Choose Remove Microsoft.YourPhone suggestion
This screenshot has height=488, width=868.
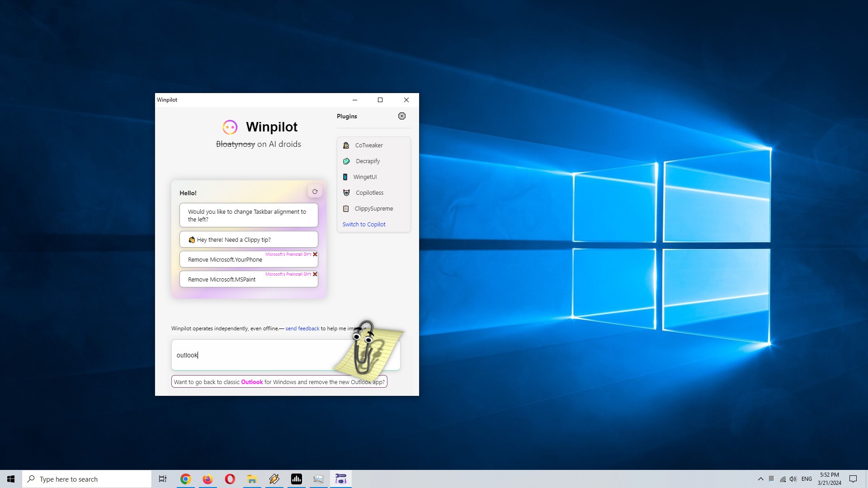click(225, 260)
